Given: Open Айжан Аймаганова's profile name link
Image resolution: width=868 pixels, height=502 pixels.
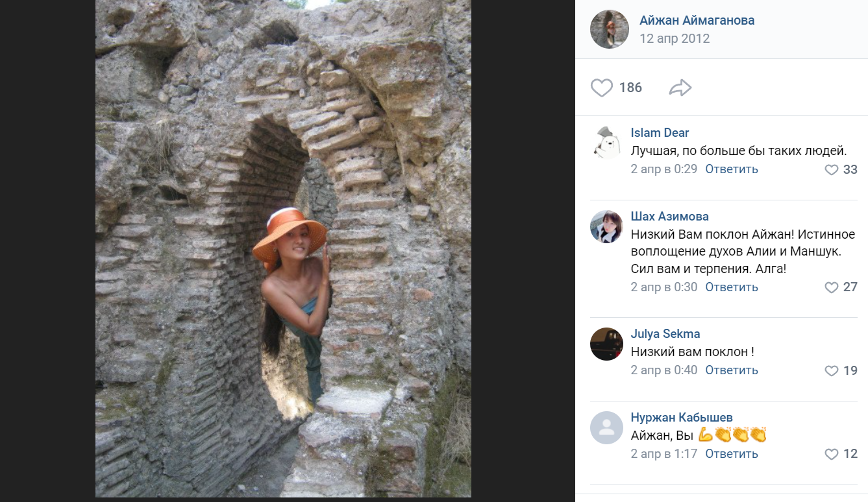Looking at the screenshot, I should pyautogui.click(x=697, y=20).
